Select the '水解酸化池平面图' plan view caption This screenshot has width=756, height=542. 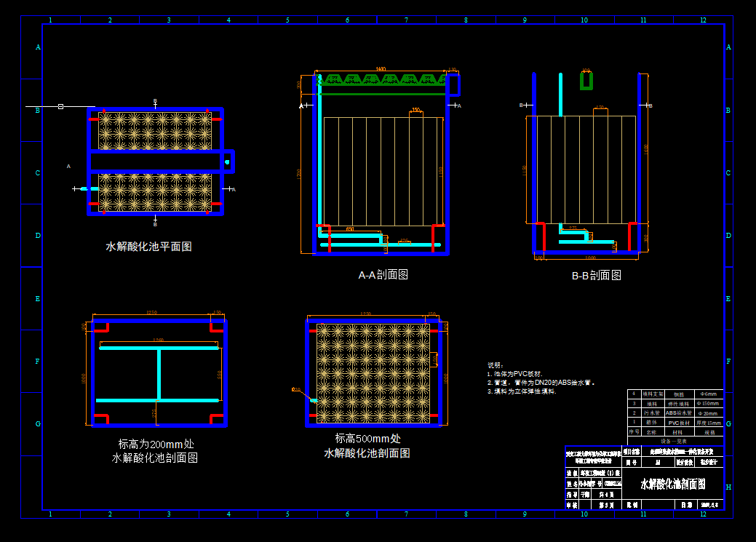148,247
